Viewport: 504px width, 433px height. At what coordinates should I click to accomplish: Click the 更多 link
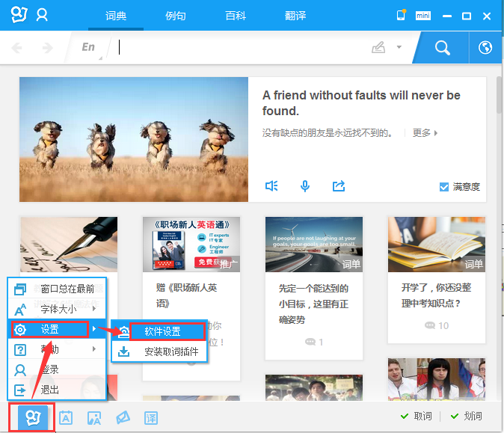(425, 133)
